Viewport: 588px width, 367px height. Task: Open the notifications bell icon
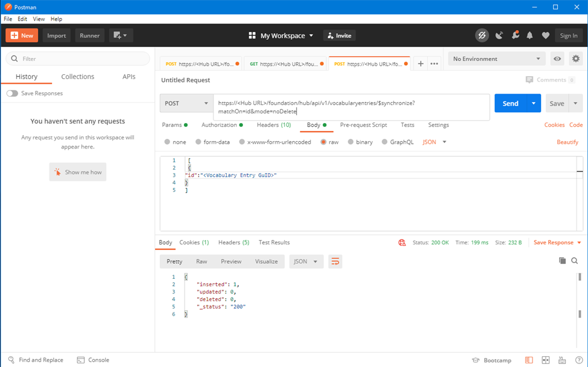tap(530, 36)
